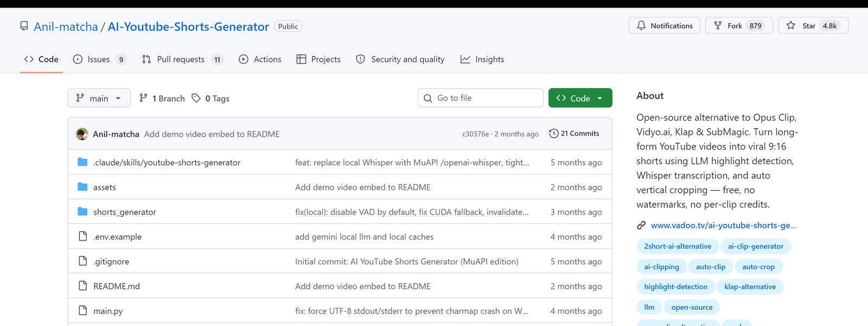Click the file icon for main.py
This screenshot has height=326, width=868.
click(x=82, y=310)
